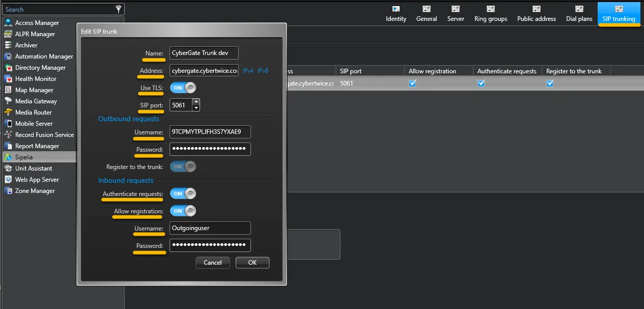This screenshot has width=644, height=309.
Task: Click the Media Gateway role icon
Action: point(8,101)
